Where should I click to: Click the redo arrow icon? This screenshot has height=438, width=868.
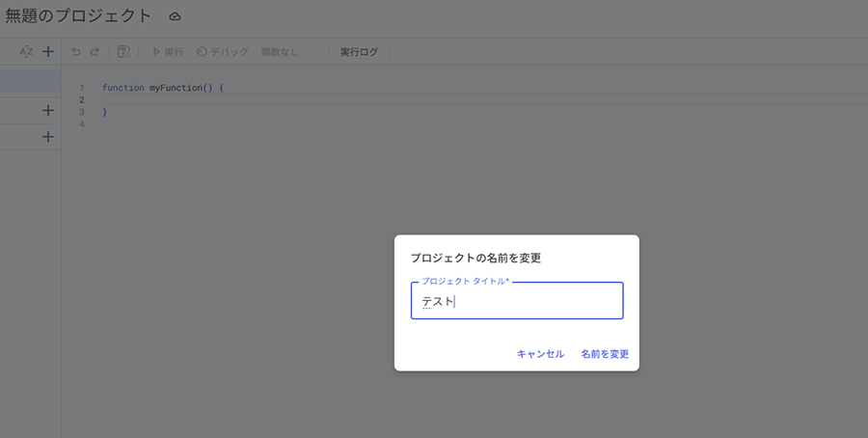pos(95,52)
